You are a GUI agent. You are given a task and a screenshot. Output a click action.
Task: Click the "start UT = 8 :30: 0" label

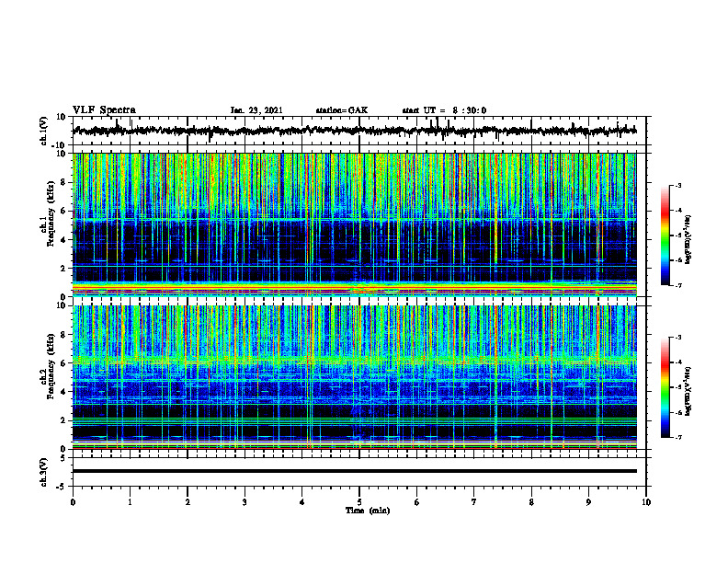coord(444,110)
